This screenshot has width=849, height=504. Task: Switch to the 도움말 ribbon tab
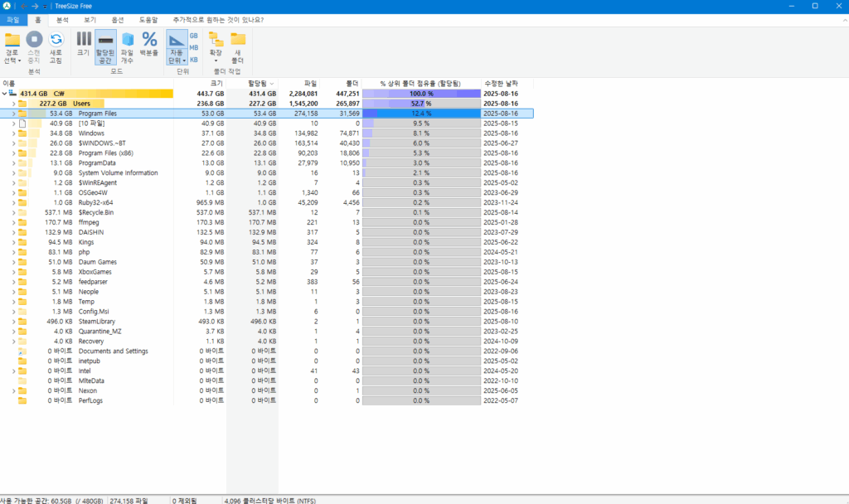click(148, 20)
